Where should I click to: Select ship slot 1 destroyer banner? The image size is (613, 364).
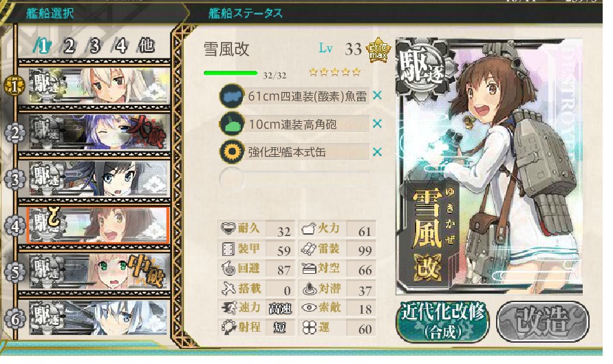99,85
